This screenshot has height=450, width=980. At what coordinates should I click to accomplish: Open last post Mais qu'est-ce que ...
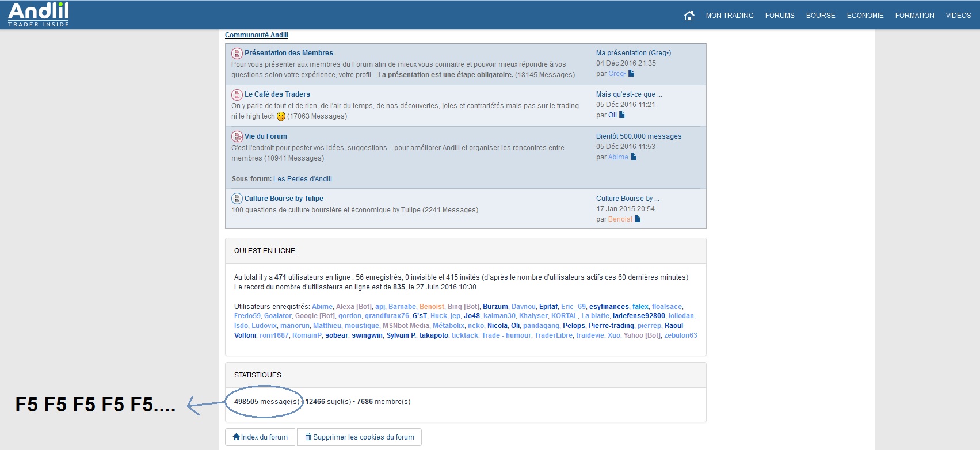(629, 94)
